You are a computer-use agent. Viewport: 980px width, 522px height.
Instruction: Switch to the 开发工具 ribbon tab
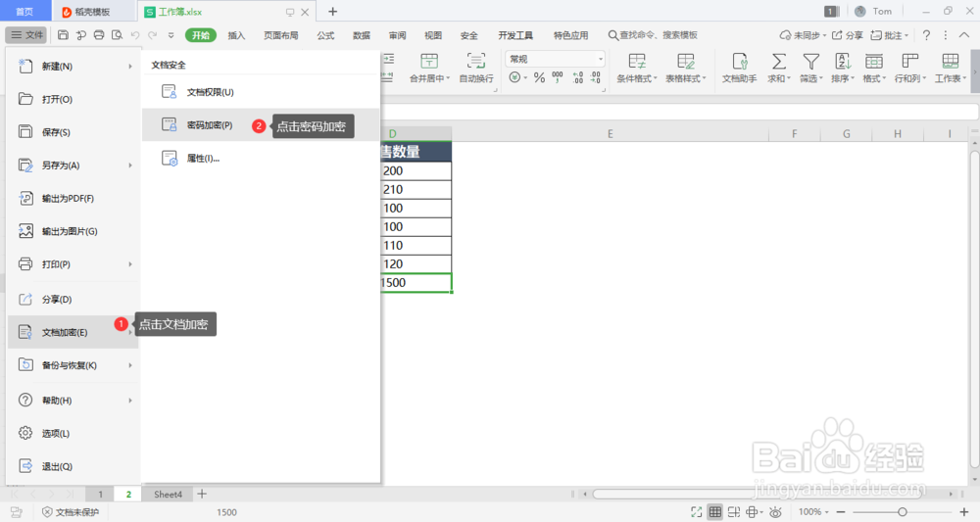pyautogui.click(x=515, y=35)
